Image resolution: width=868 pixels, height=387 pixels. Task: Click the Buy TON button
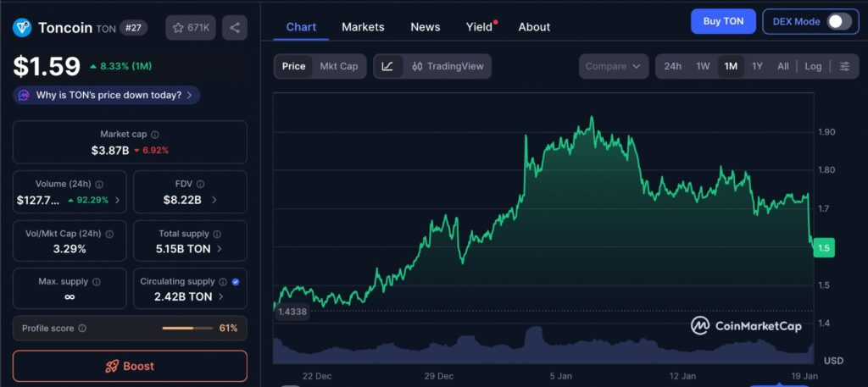point(723,21)
